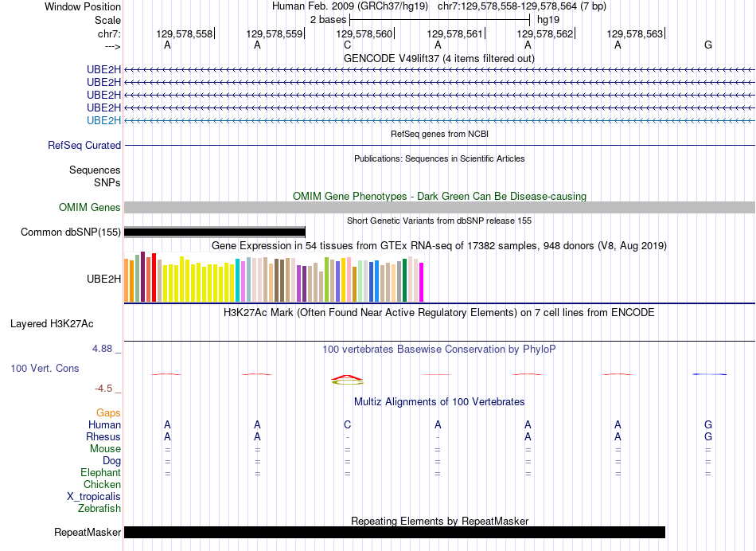Click the 'RefSeq genes from NCBI' title
The image size is (756, 551).
pyautogui.click(x=439, y=134)
